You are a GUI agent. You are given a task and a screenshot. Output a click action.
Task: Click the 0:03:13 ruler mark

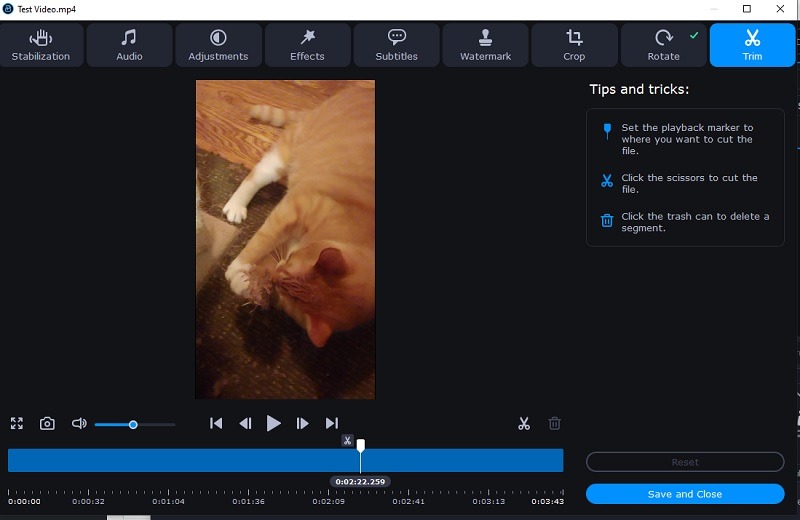tap(489, 501)
